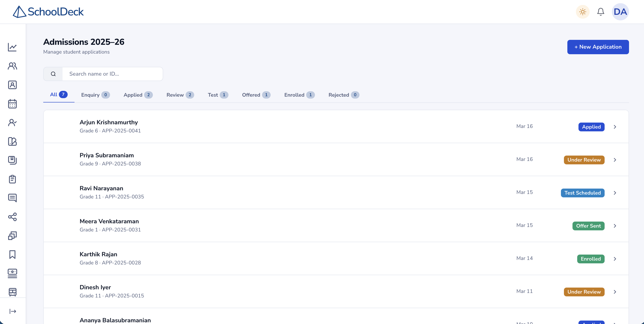Screen dimensions: 644x324
Task: Click the notifications bell icon
Action: 601,12
